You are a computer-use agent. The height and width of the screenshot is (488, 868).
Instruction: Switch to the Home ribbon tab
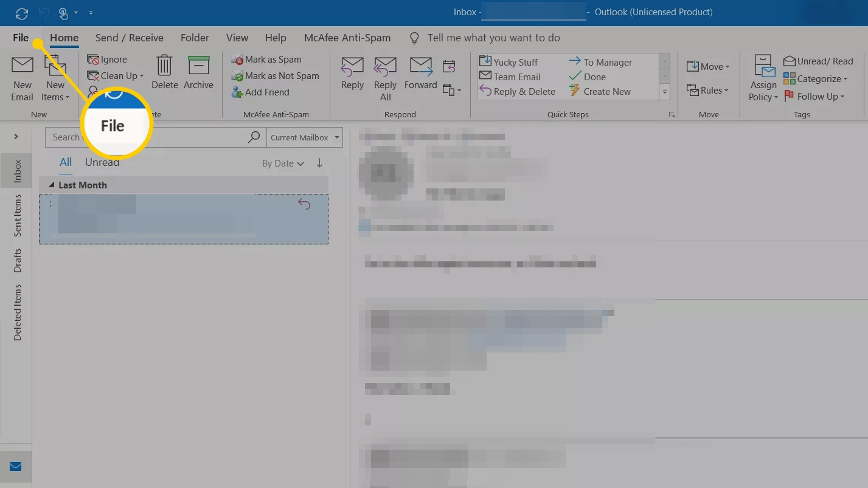pos(64,38)
